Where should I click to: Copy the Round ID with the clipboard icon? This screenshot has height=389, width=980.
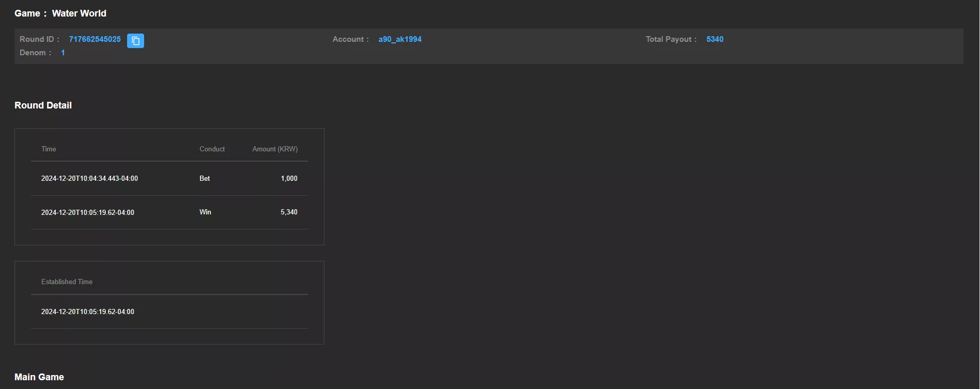[135, 40]
